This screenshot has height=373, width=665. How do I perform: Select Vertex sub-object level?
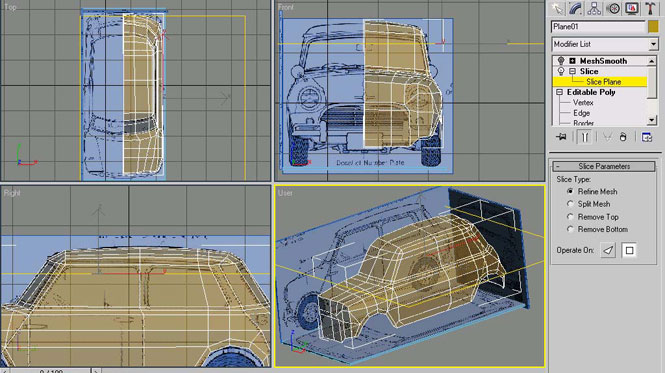(x=583, y=103)
